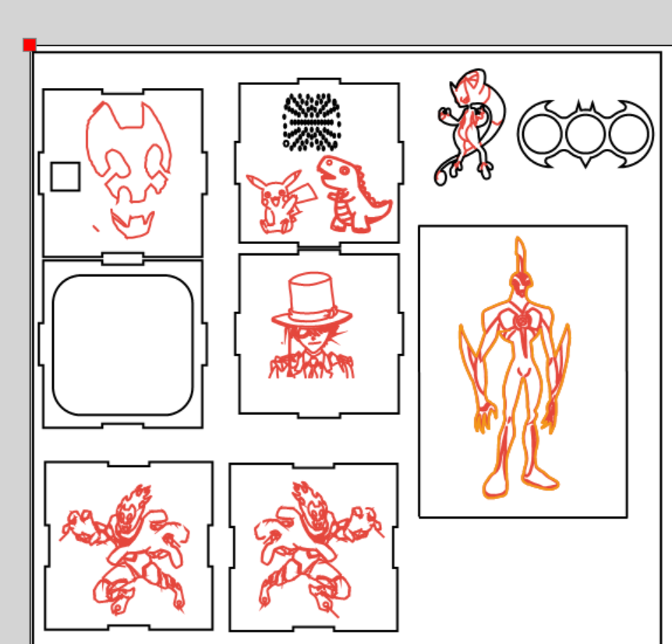Select the large rounded square outline
Image resolution: width=672 pixels, height=644 pixels.
[123, 345]
